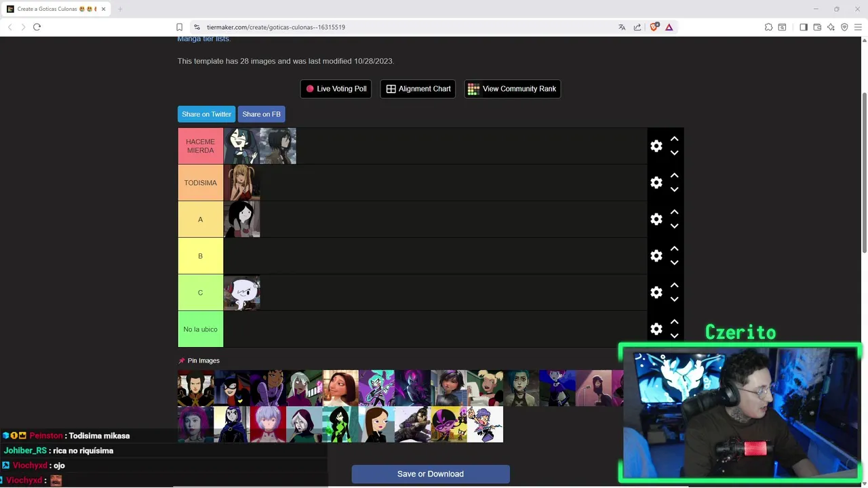Move A tier row up
This screenshot has height=488, width=868.
[x=674, y=211]
